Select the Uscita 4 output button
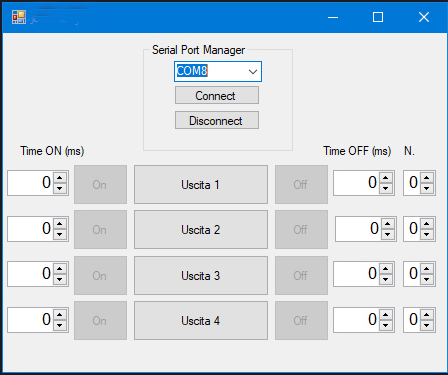 (x=201, y=320)
